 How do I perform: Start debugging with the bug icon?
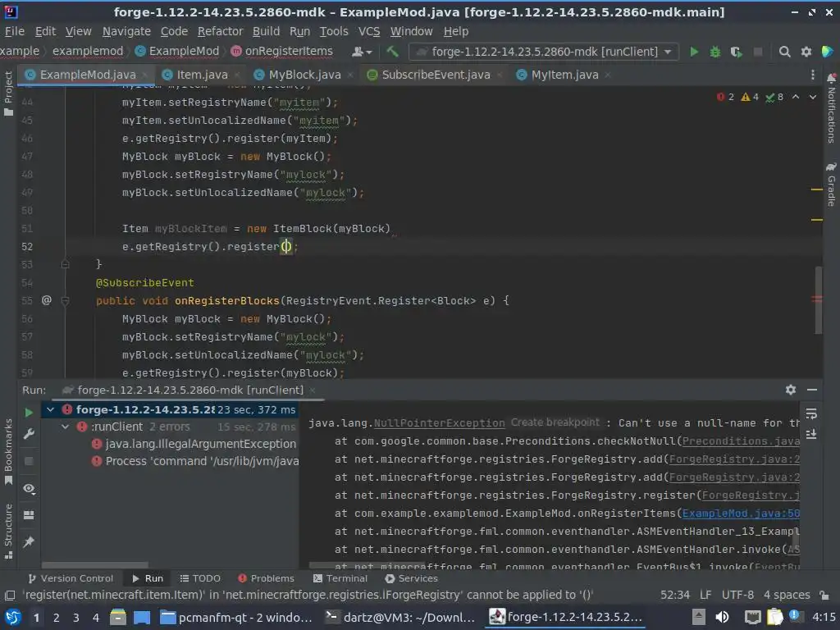[715, 52]
